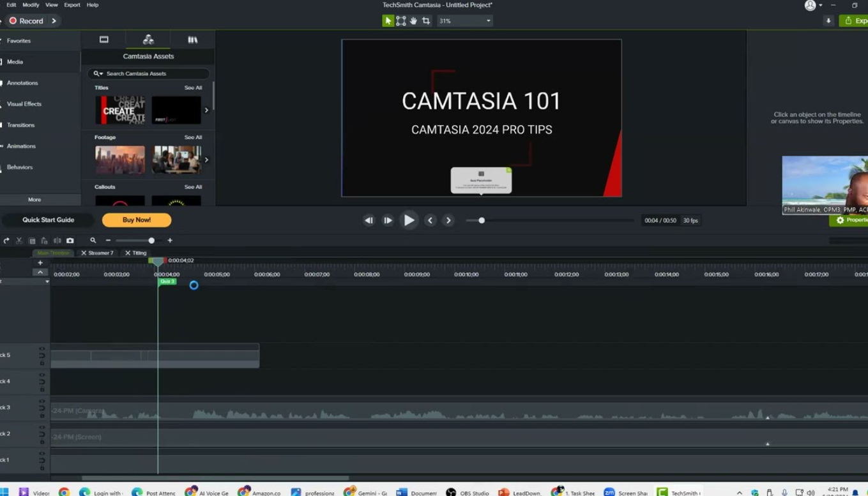Toggle the magnetic track on Track 2
Viewport: 868px width, 496px height.
point(42,435)
